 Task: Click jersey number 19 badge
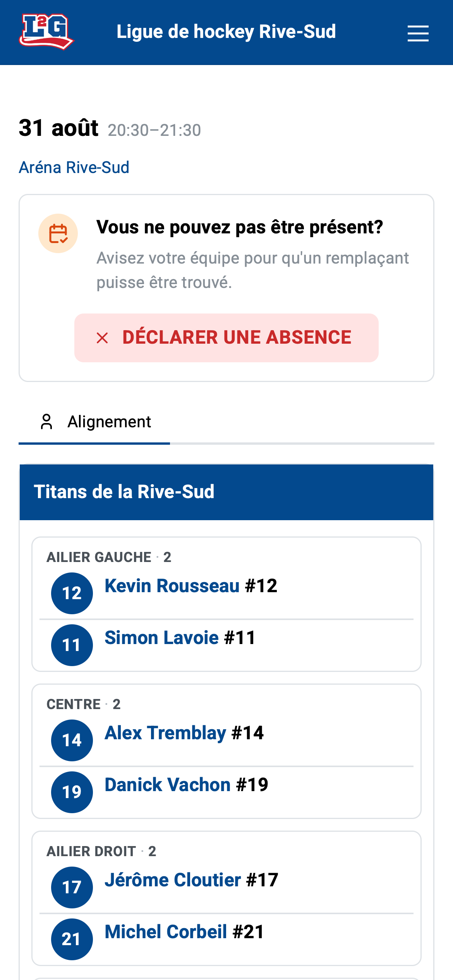[72, 792]
